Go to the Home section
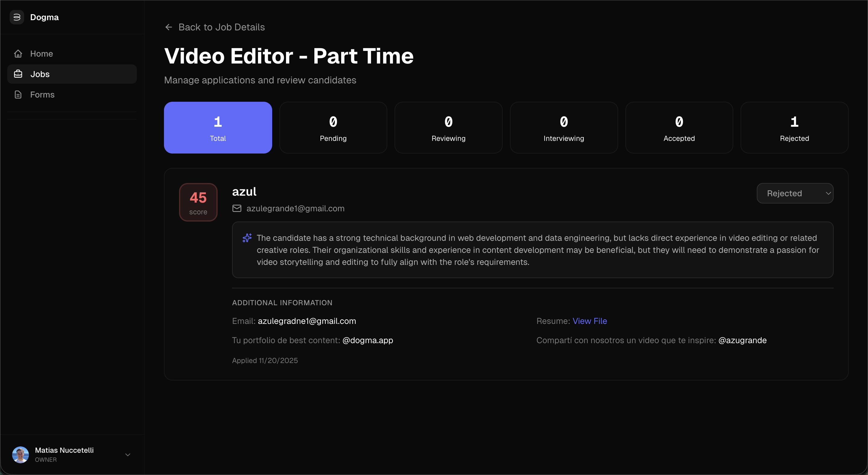Image resolution: width=868 pixels, height=475 pixels. (42, 54)
